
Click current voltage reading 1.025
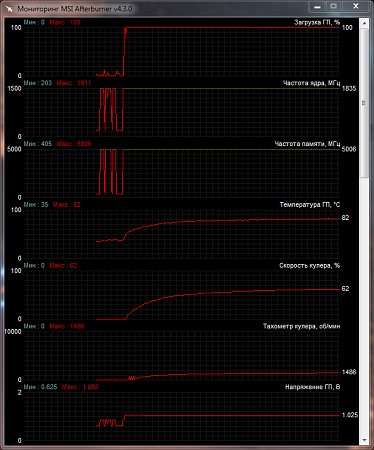(350, 415)
